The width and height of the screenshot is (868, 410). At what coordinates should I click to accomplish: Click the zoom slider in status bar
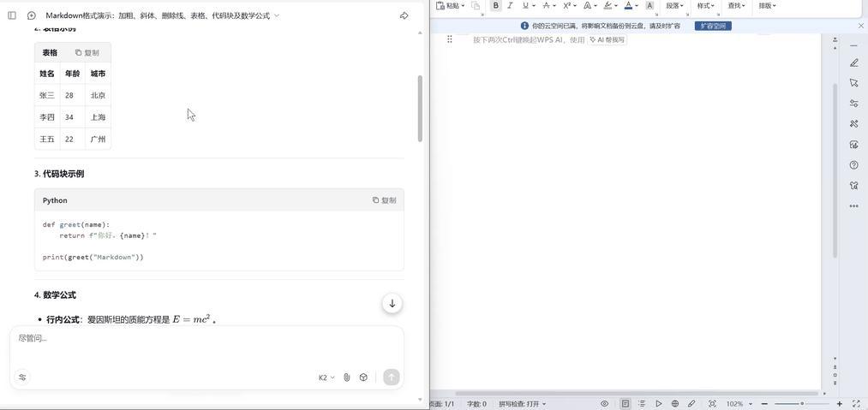coord(802,404)
